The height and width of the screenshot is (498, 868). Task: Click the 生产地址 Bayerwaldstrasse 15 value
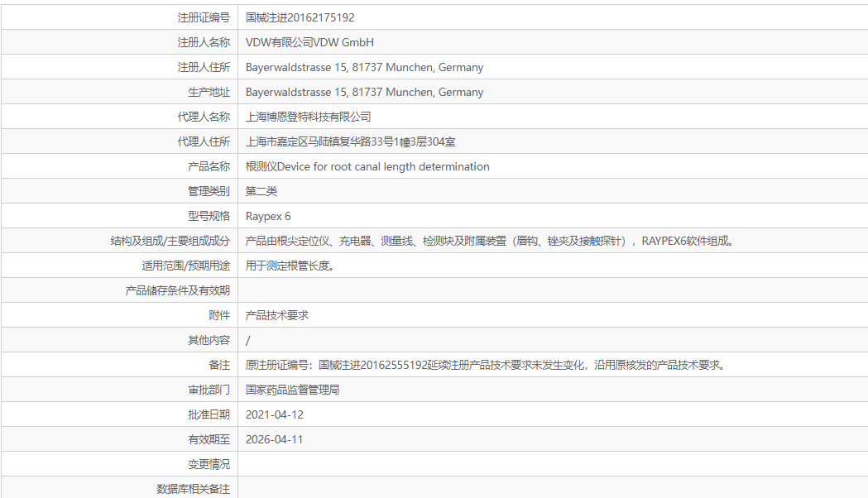click(364, 93)
